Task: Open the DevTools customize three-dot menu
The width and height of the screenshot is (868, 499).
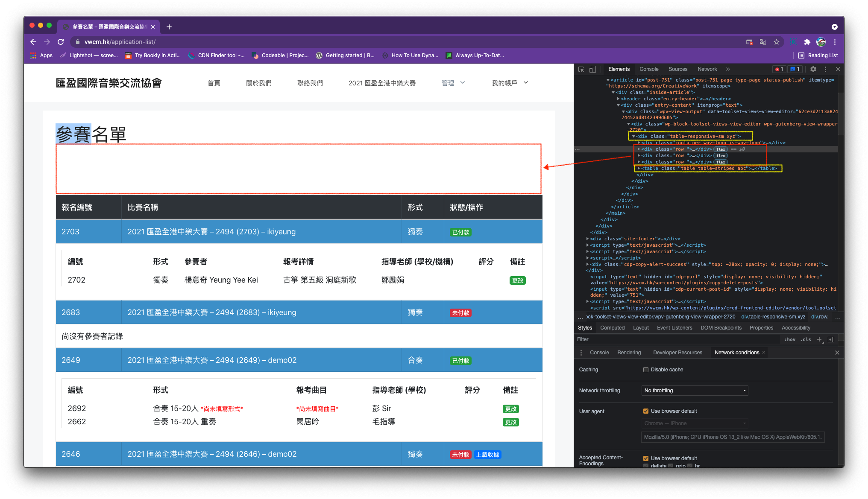Action: [825, 69]
